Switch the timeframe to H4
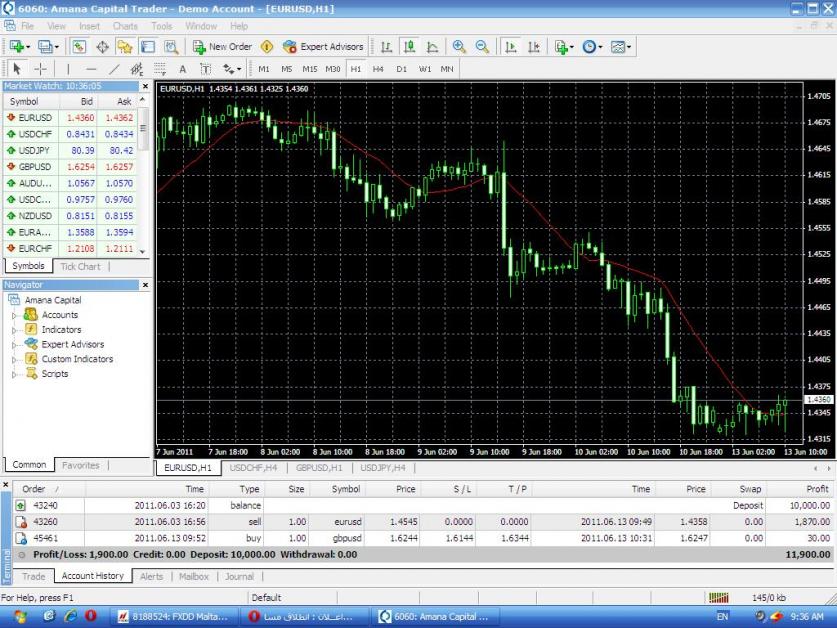Screen dimensions: 837x628 (378, 69)
